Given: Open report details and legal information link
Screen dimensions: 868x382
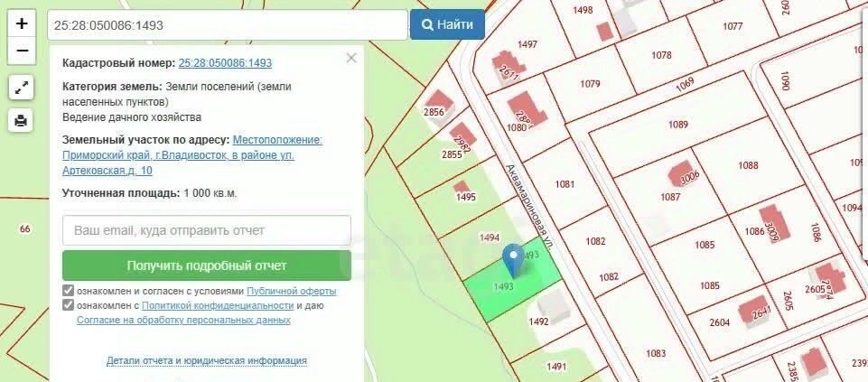Looking at the screenshot, I should click(207, 361).
